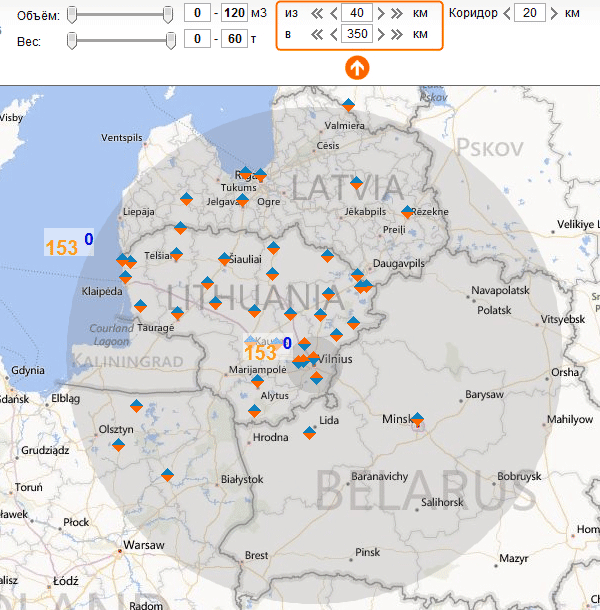Click the marker above Valmiera
600x610 pixels.
pyautogui.click(x=348, y=105)
